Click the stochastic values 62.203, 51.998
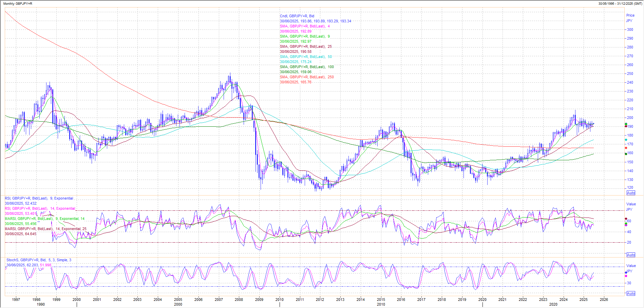 point(39,265)
